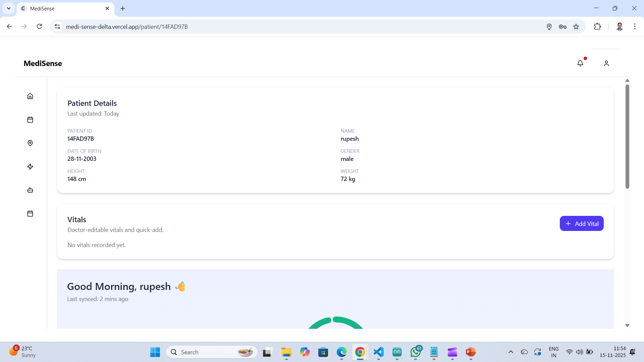Open the home icon in sidebar
The height and width of the screenshot is (362, 644).
click(30, 96)
